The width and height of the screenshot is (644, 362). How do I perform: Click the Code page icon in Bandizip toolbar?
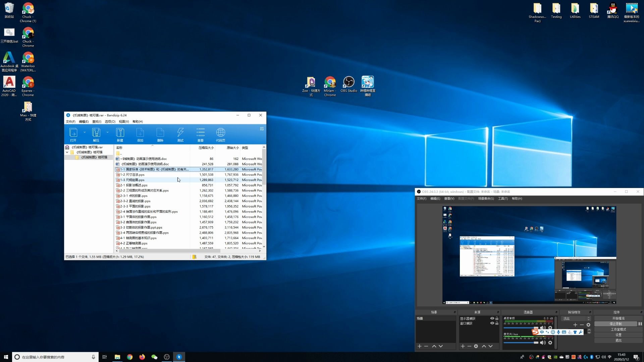coord(220,134)
